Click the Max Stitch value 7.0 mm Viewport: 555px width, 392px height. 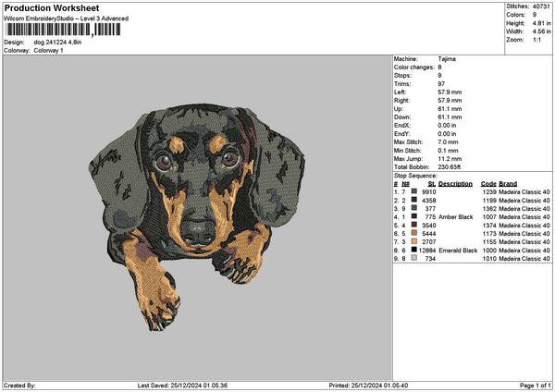point(448,141)
